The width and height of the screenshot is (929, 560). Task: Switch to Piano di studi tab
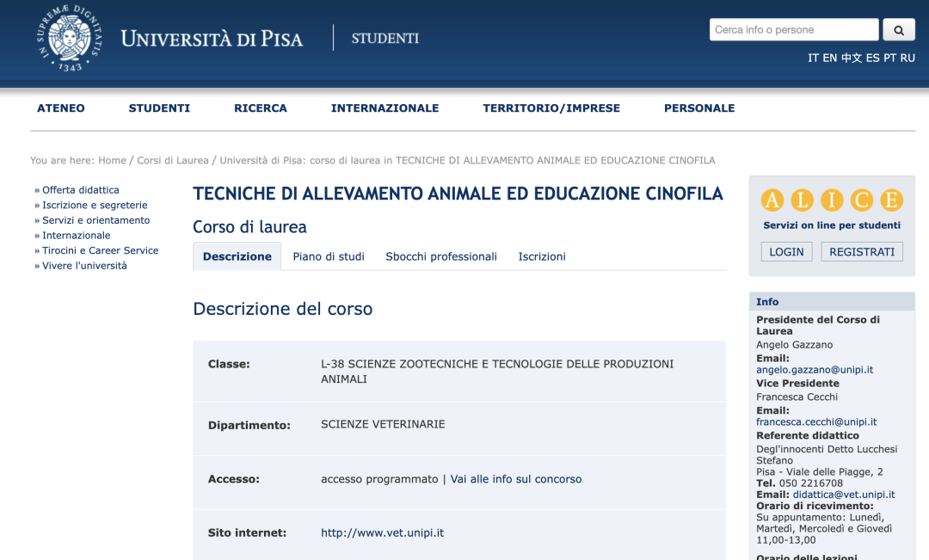[x=329, y=256]
